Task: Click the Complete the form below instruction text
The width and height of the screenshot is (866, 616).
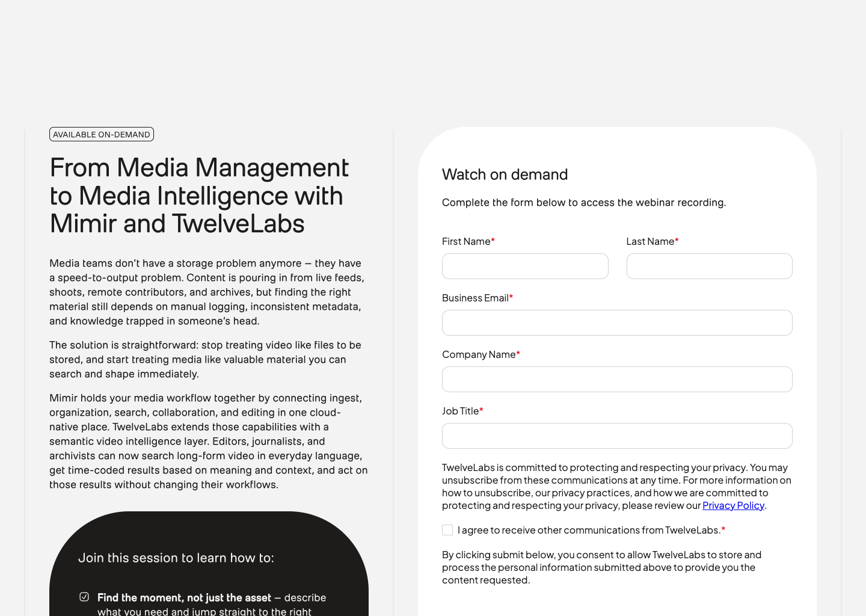Action: (584, 202)
